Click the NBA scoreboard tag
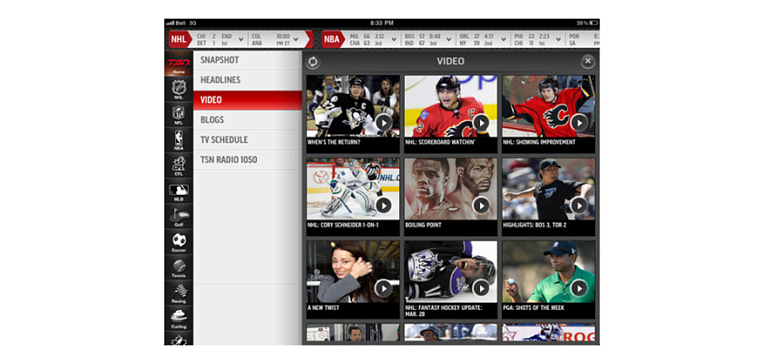The image size is (764, 364). [332, 39]
